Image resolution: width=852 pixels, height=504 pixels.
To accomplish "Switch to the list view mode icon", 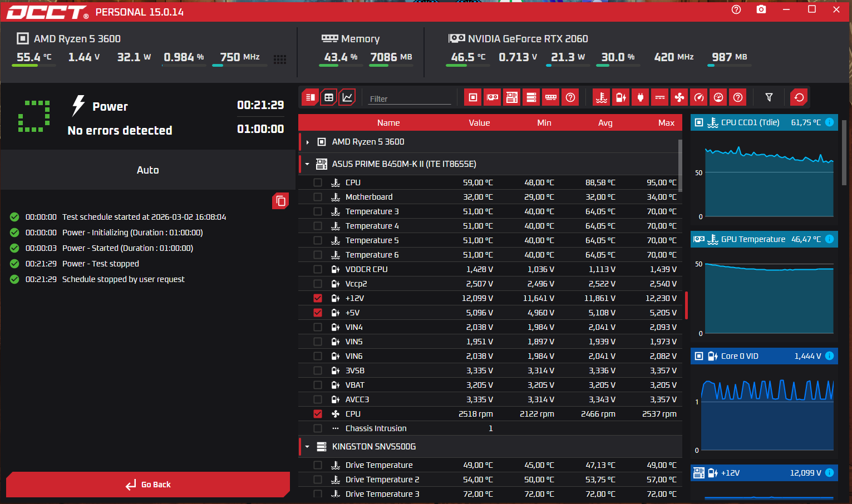I will pos(310,97).
